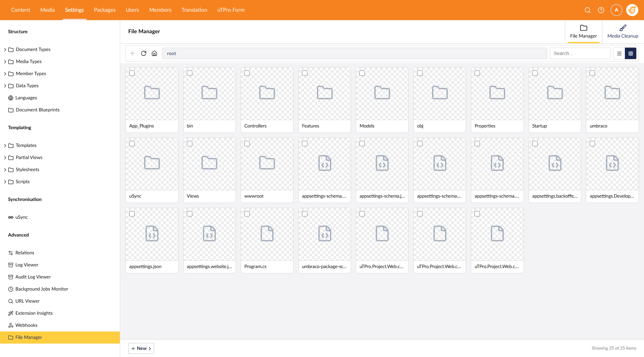Viewport: 644px width, 357px height.
Task: Expand Stylesheets tree node
Action: click(5, 170)
